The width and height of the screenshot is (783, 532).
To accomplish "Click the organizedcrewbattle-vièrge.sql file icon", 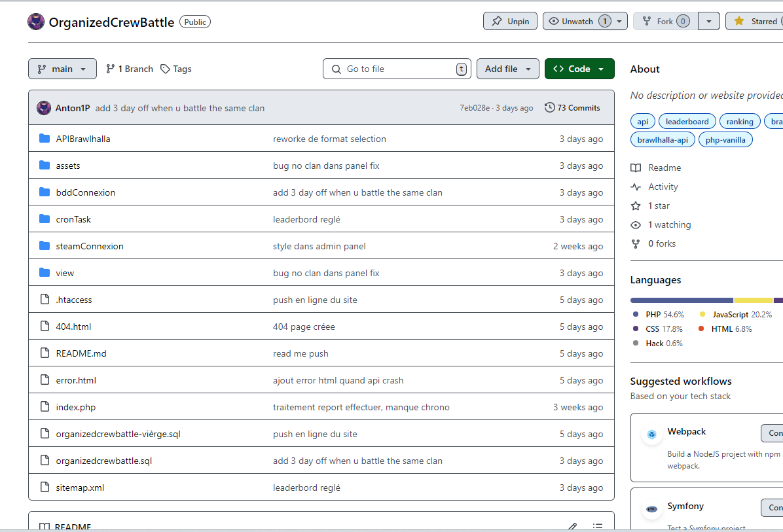I will [x=45, y=434].
